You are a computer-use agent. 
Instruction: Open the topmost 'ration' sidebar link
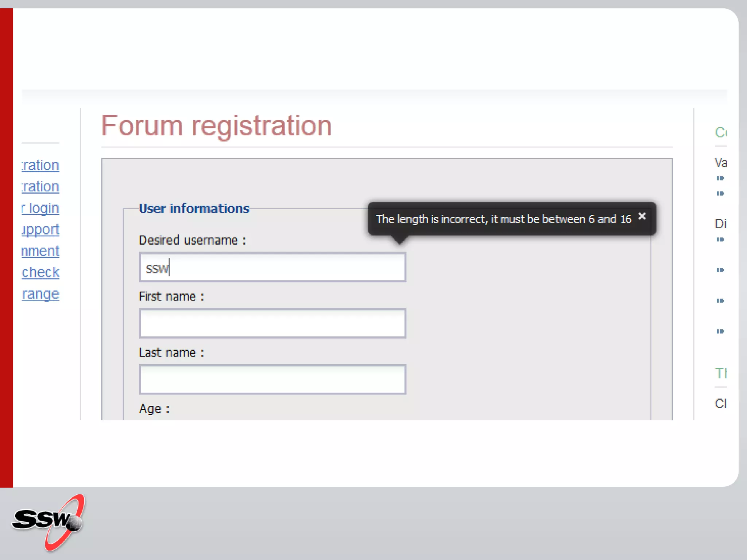40,166
